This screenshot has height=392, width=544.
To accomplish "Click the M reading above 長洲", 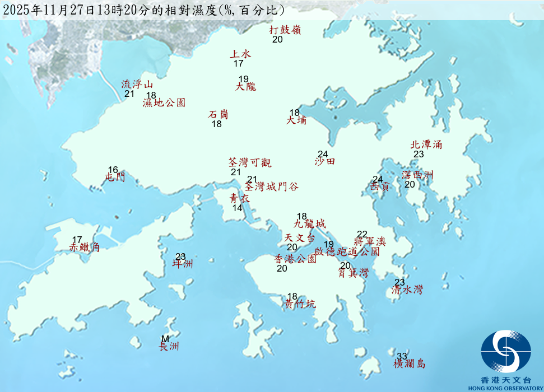I will point(165,339).
